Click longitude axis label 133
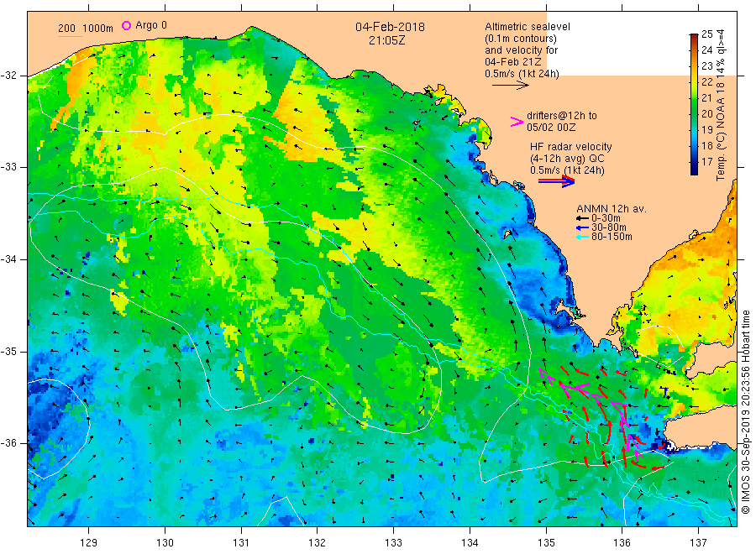 tap(393, 543)
